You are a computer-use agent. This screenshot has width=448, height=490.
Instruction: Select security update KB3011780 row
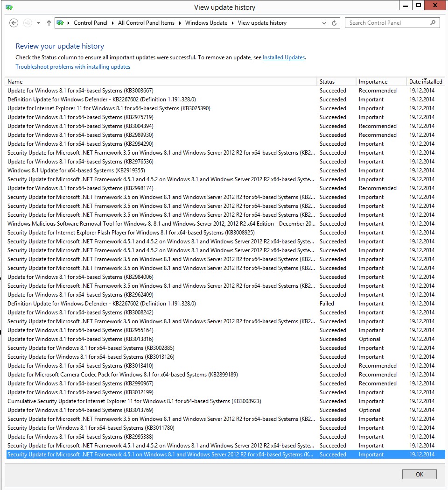pyautogui.click(x=225, y=428)
